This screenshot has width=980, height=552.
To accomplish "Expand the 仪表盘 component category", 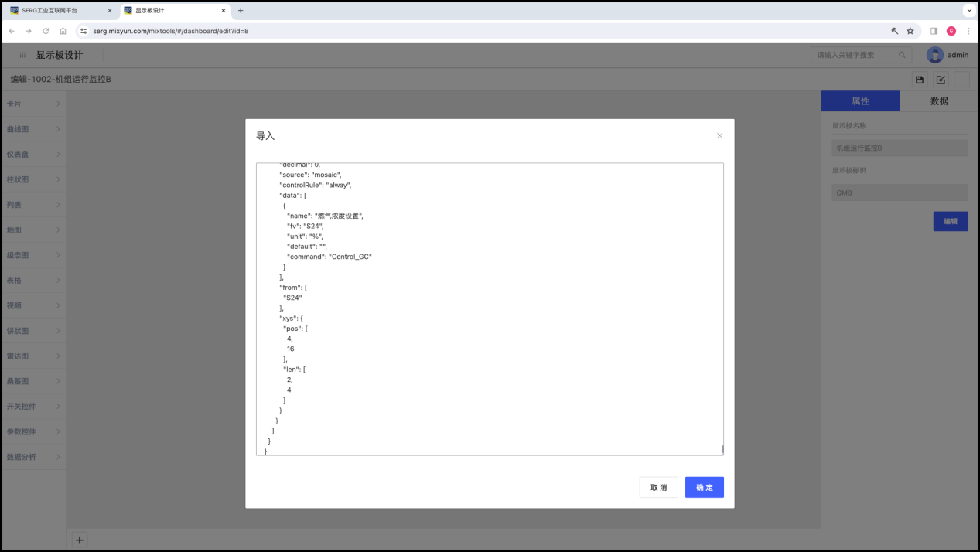I will 33,154.
